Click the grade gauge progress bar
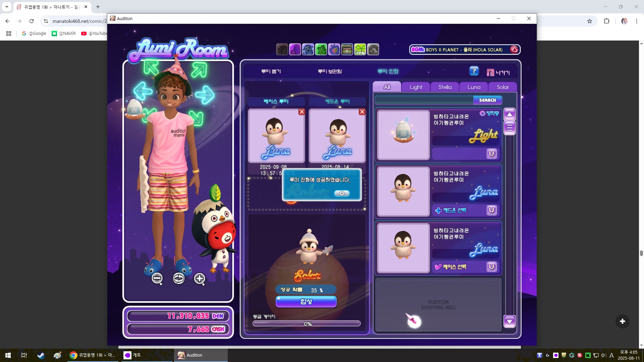 click(x=307, y=324)
